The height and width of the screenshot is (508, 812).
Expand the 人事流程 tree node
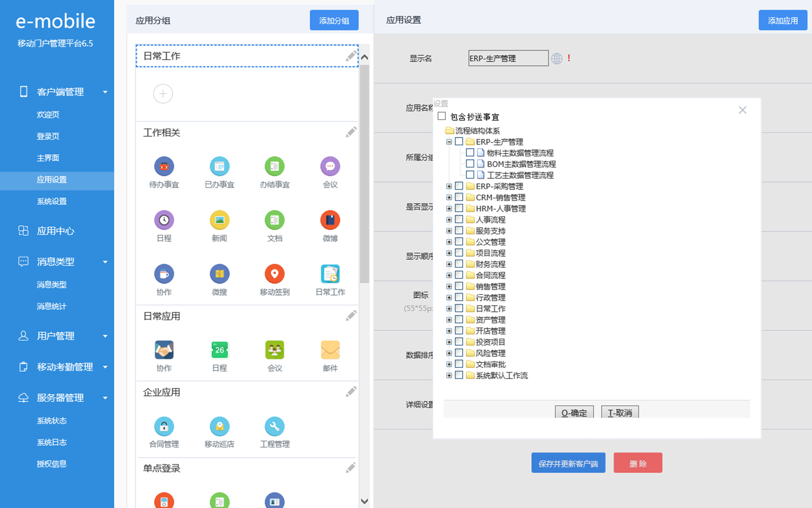[449, 219]
